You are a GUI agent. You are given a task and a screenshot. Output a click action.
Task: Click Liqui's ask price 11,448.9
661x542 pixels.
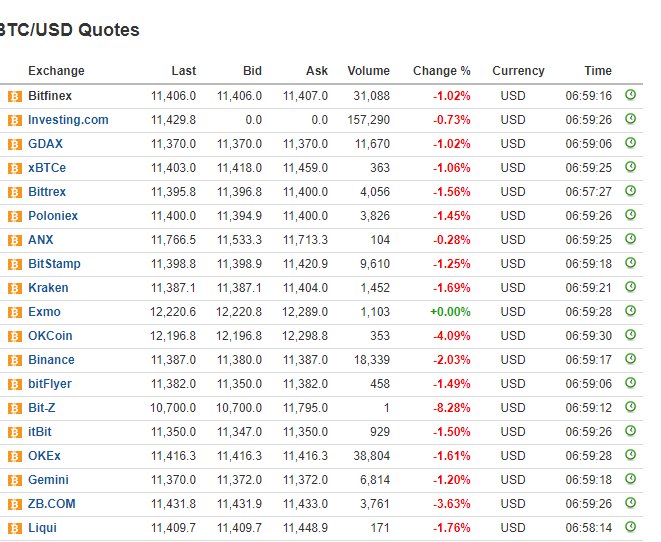click(305, 528)
